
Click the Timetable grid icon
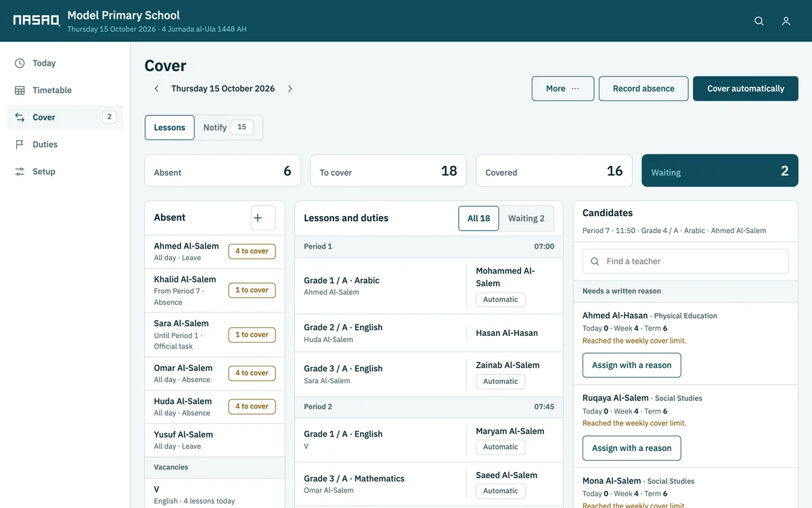[20, 90]
